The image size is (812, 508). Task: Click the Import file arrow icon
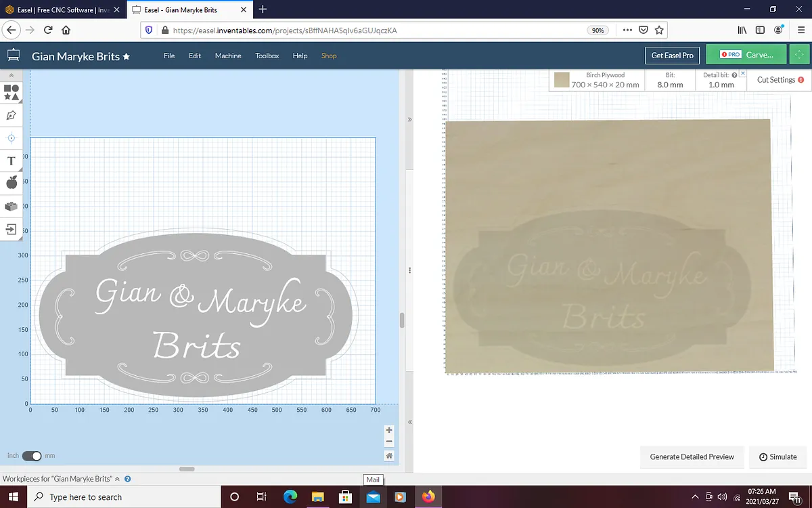coord(12,230)
